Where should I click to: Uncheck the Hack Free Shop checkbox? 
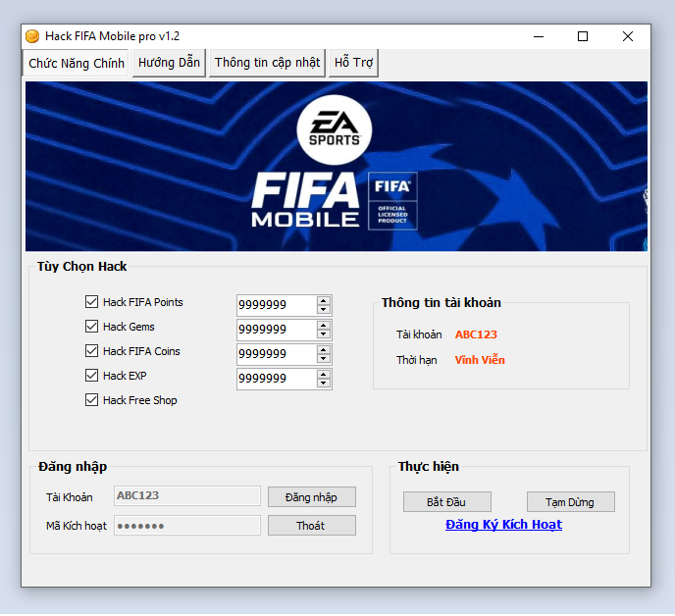click(x=92, y=400)
